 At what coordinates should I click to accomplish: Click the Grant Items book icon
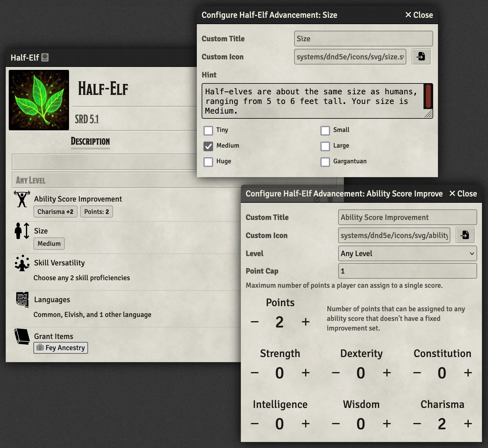click(22, 337)
